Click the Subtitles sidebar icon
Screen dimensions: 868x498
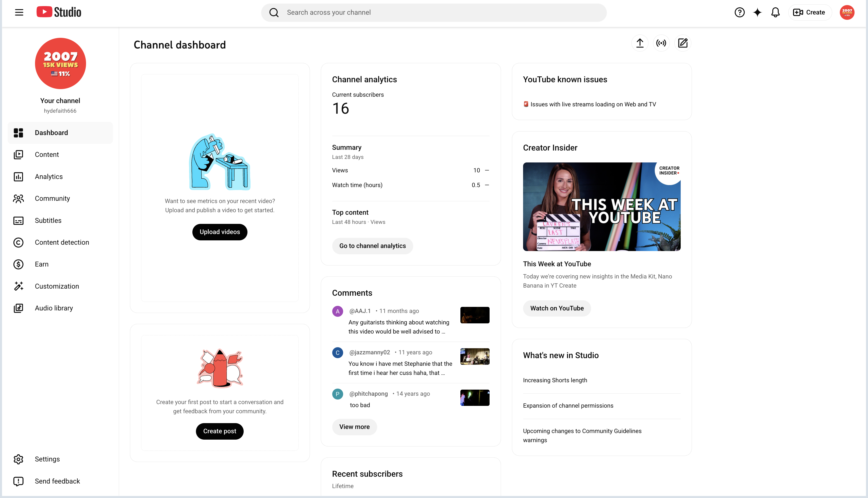(x=19, y=221)
